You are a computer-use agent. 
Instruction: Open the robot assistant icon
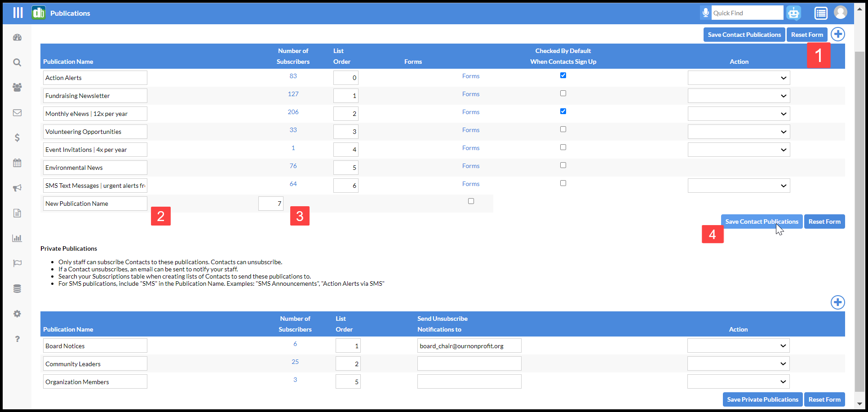click(794, 13)
